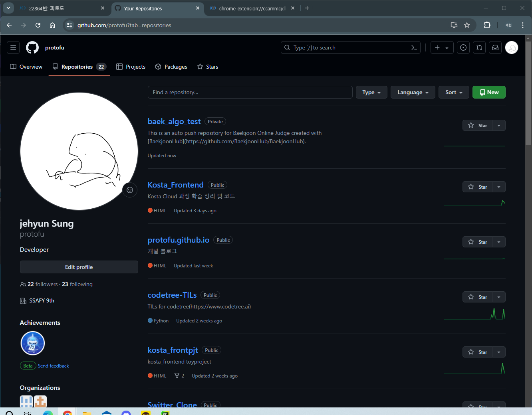Open the protofu.github.io repository link
This screenshot has height=415, width=532.
point(179,240)
